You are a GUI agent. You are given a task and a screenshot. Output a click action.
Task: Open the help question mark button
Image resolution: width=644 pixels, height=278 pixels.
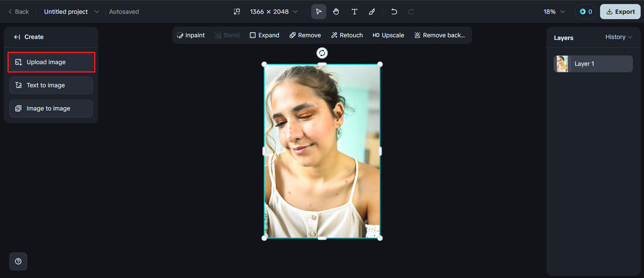click(x=18, y=261)
